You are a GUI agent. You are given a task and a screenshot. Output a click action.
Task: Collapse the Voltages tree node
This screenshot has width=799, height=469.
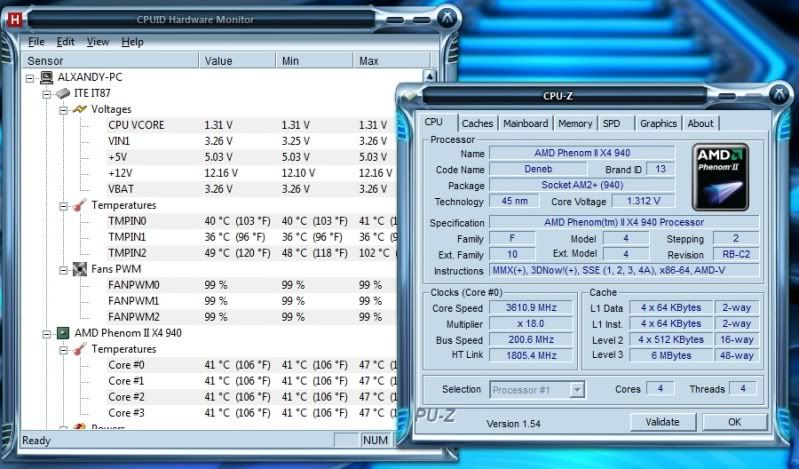pos(63,110)
